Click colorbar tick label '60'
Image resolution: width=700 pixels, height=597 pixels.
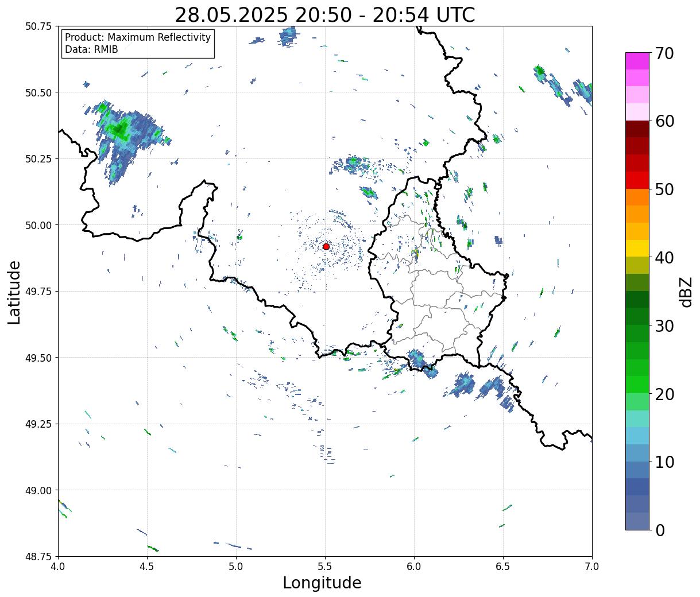point(664,121)
